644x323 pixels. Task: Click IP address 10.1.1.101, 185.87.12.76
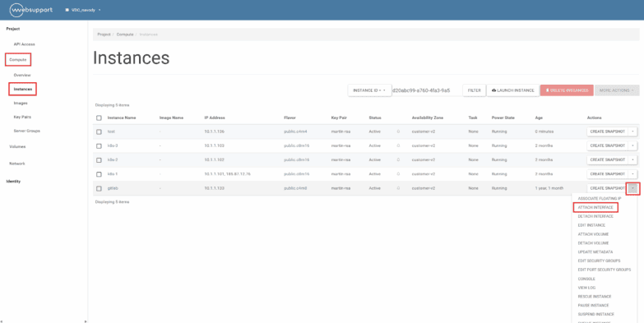(x=227, y=174)
